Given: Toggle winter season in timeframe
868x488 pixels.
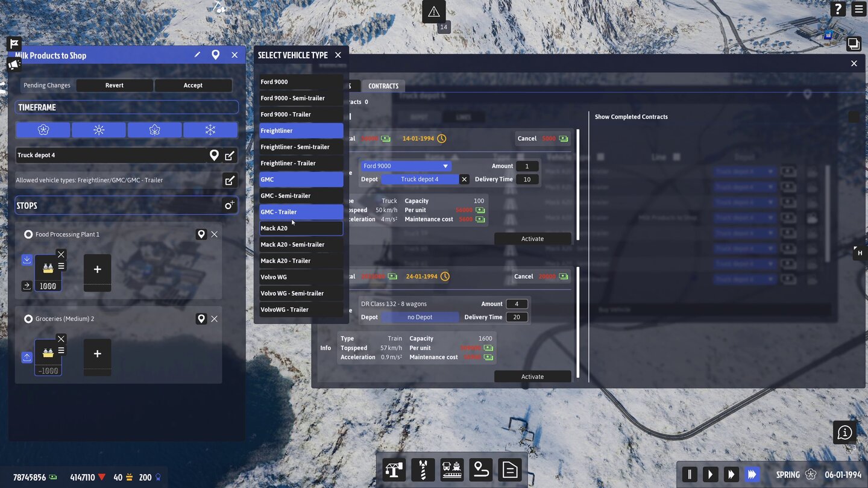Looking at the screenshot, I should [x=210, y=130].
